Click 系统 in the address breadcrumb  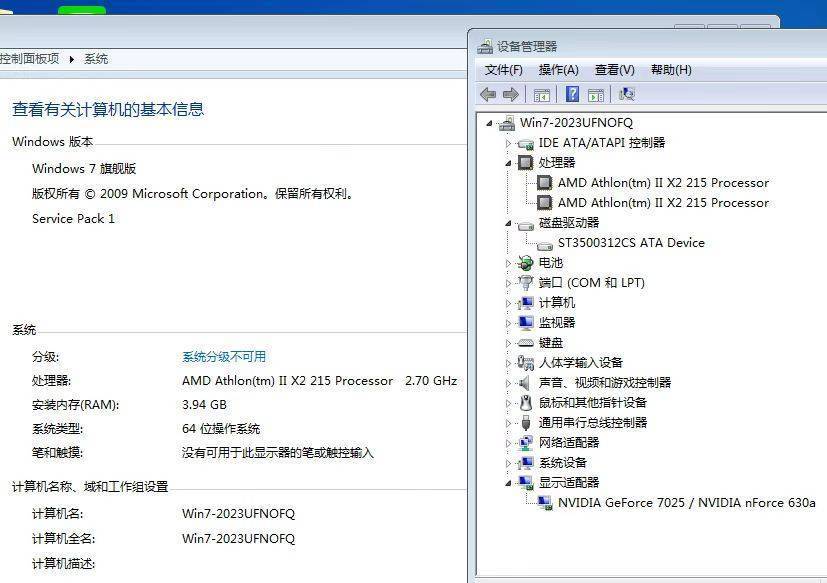[96, 59]
